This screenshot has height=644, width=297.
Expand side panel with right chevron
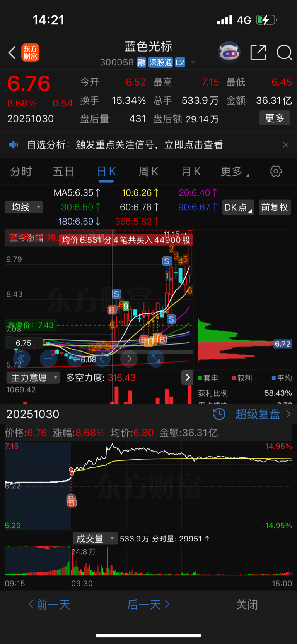188,377
